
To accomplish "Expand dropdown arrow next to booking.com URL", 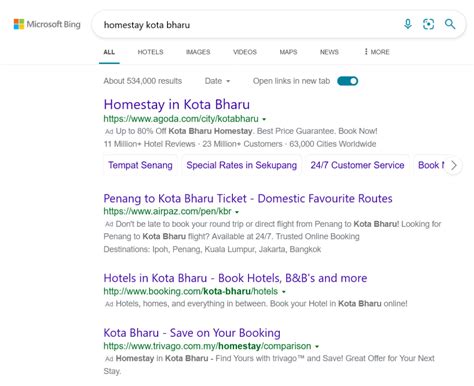I will (284, 292).
